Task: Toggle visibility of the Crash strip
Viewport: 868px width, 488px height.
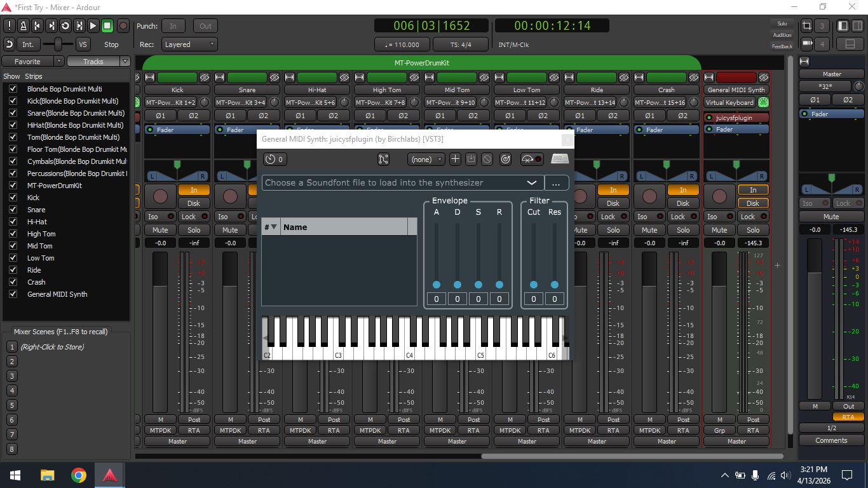Action: 13,282
